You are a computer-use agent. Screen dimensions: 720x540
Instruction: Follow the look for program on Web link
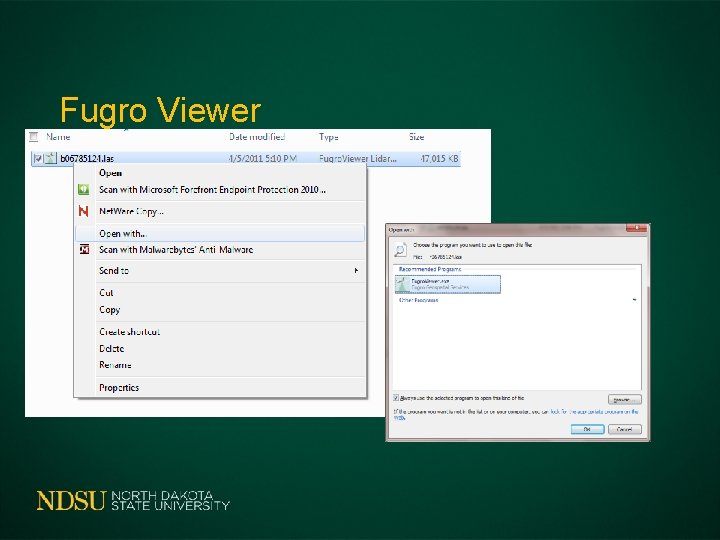pos(594,412)
